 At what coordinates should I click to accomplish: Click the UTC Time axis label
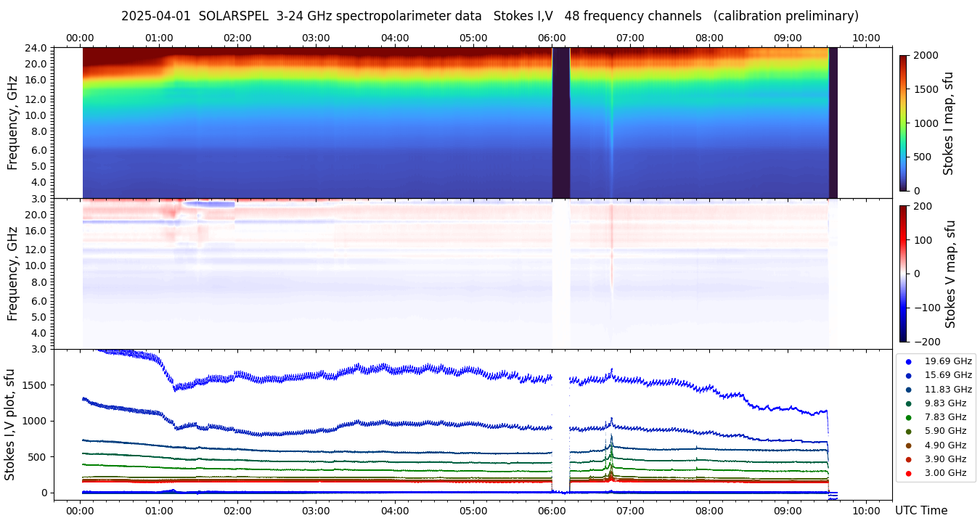pos(920,511)
